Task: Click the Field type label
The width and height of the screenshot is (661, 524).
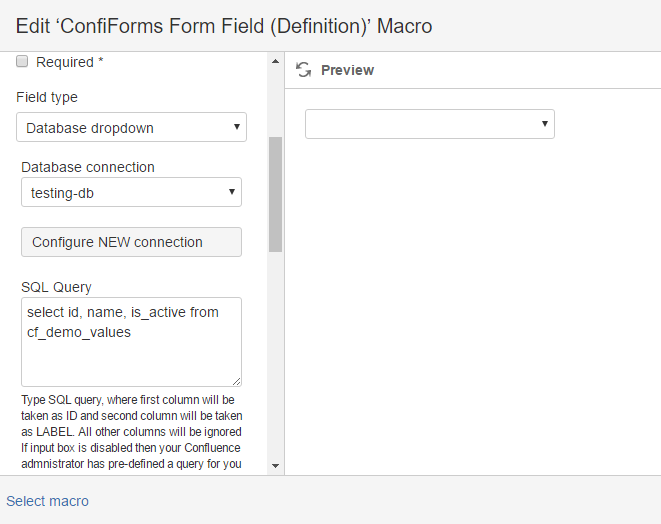Action: 47,97
